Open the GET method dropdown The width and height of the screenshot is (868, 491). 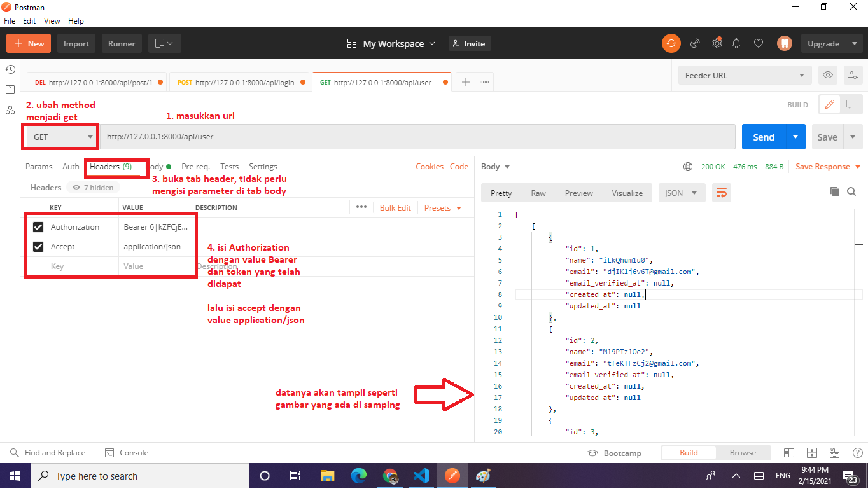60,136
